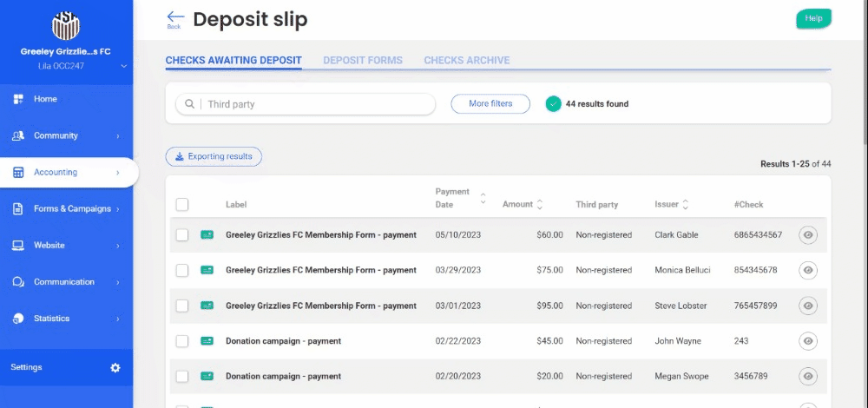Image resolution: width=868 pixels, height=408 pixels.
Task: Click the Home sidebar icon
Action: [18, 99]
